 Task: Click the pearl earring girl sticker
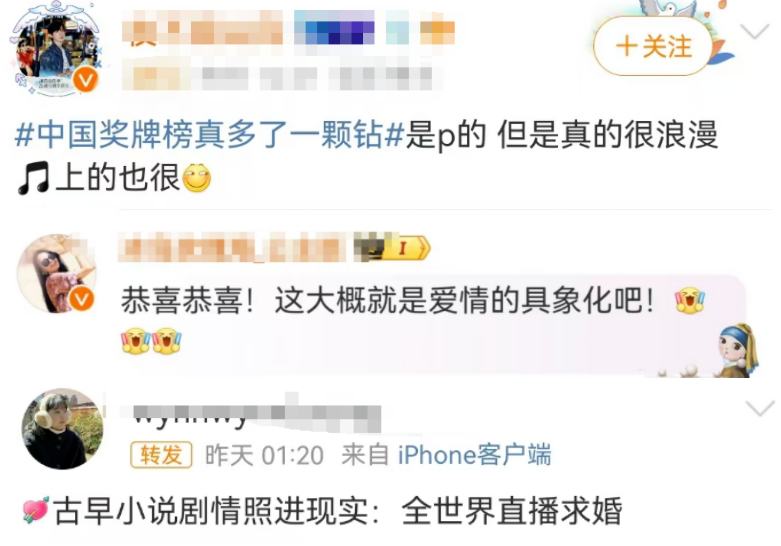coord(738,350)
